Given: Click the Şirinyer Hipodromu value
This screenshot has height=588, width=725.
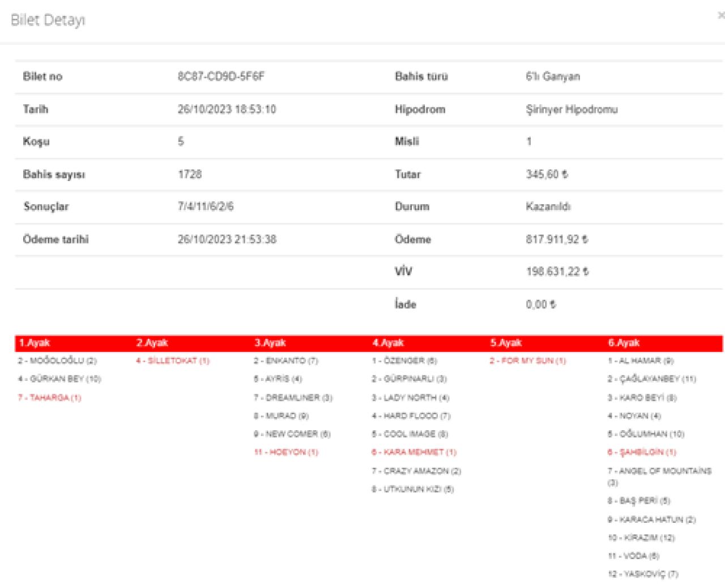Looking at the screenshot, I should tap(572, 109).
